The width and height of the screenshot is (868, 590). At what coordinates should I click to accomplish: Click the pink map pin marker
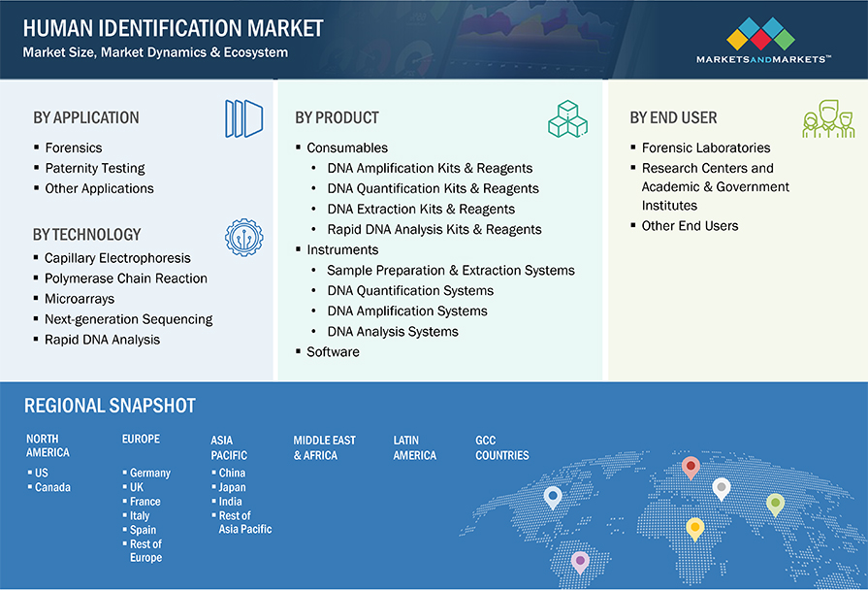pyautogui.click(x=580, y=561)
